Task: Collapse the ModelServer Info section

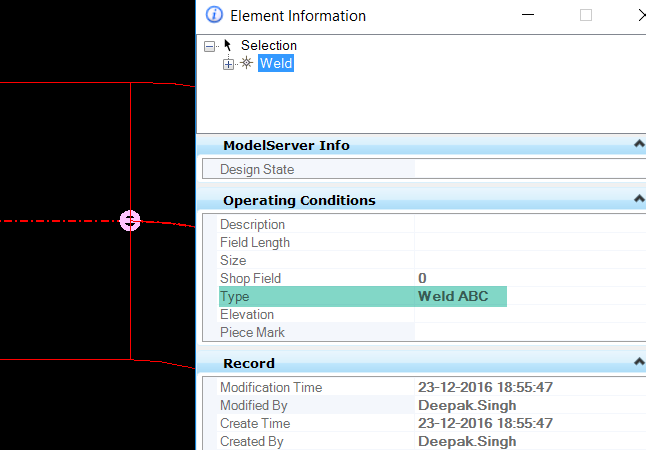Action: click(x=639, y=145)
